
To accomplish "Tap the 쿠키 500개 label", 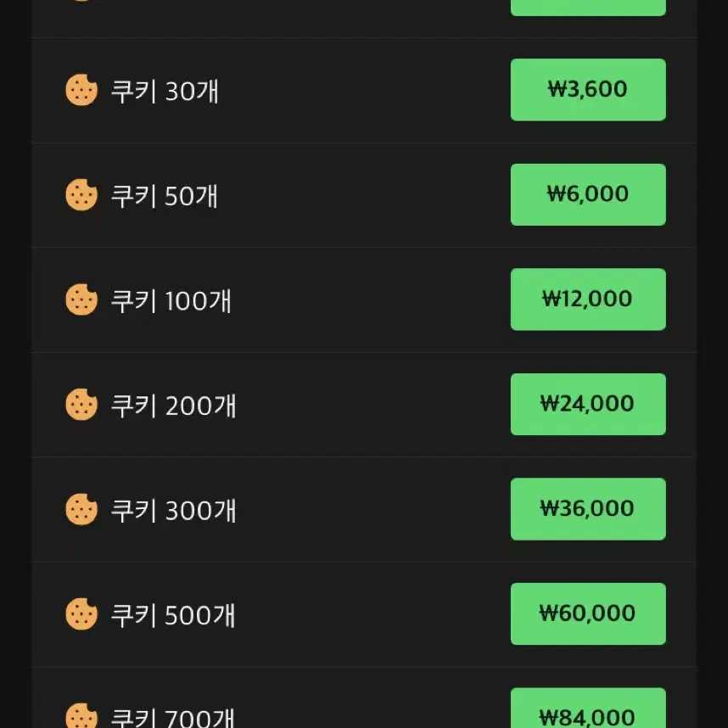I will pos(173,614).
